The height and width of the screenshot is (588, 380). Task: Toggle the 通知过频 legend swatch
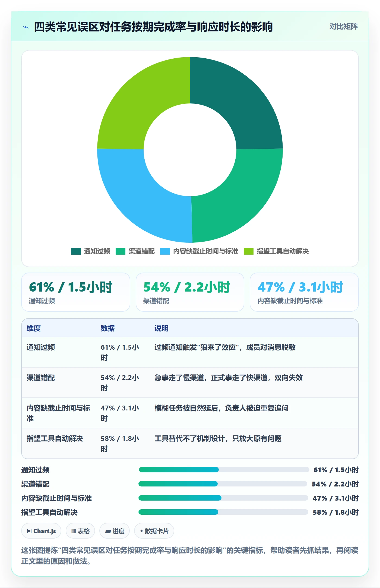pyautogui.click(x=76, y=251)
